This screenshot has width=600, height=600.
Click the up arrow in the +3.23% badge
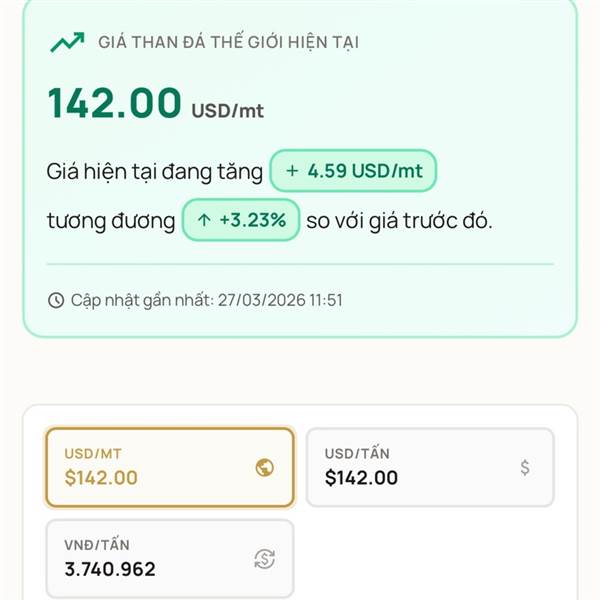tap(204, 221)
